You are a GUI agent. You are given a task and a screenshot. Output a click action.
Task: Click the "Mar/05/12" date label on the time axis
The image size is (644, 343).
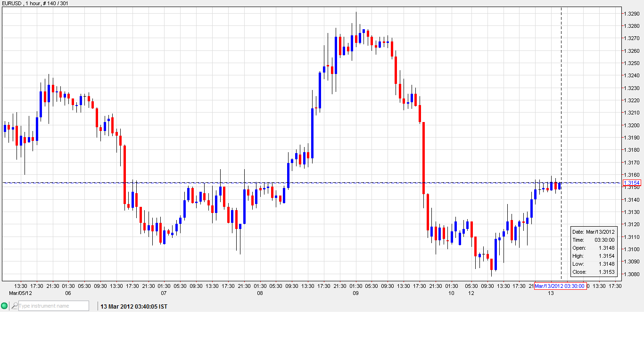tap(21, 293)
